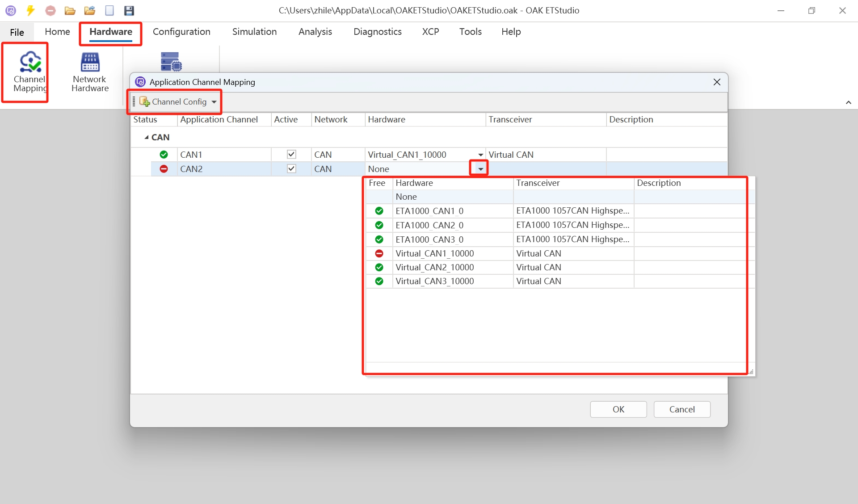Click the lightning bolt connect icon

[x=30, y=10]
